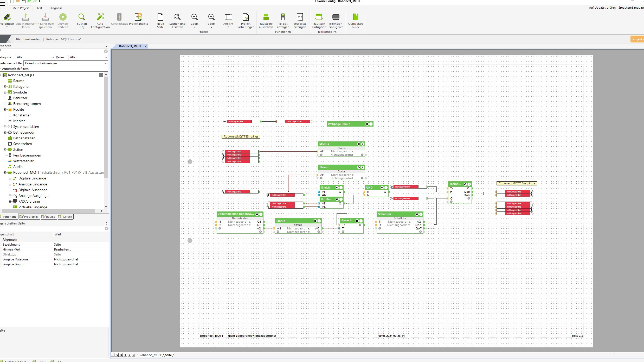Switch to the Diagnose ribbon tab
This screenshot has height=362, width=644.
(56, 8)
